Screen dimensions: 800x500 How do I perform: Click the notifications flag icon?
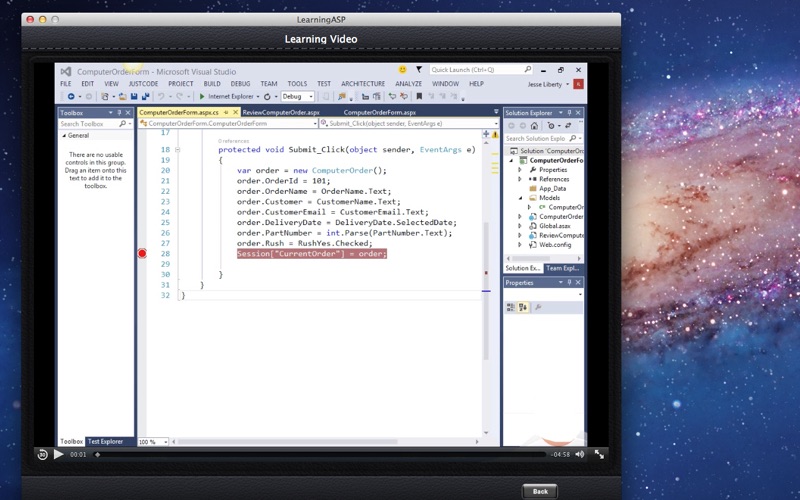click(419, 69)
